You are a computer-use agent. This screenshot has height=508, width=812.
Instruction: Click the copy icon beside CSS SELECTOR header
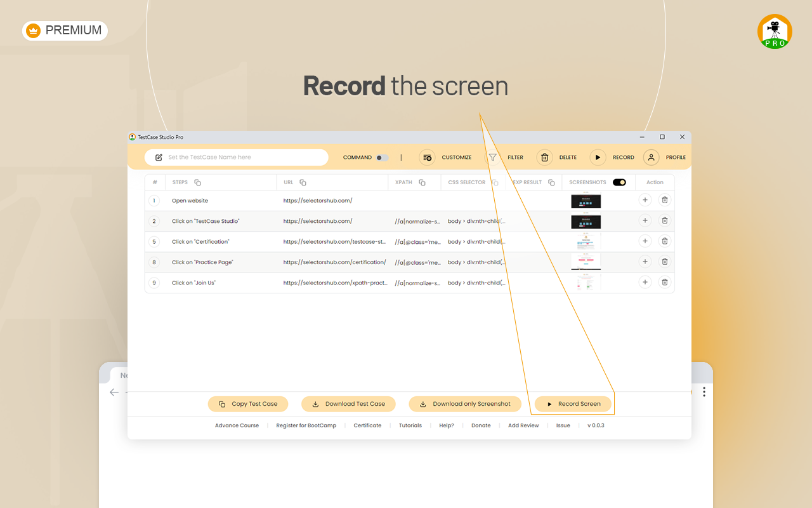pyautogui.click(x=495, y=182)
